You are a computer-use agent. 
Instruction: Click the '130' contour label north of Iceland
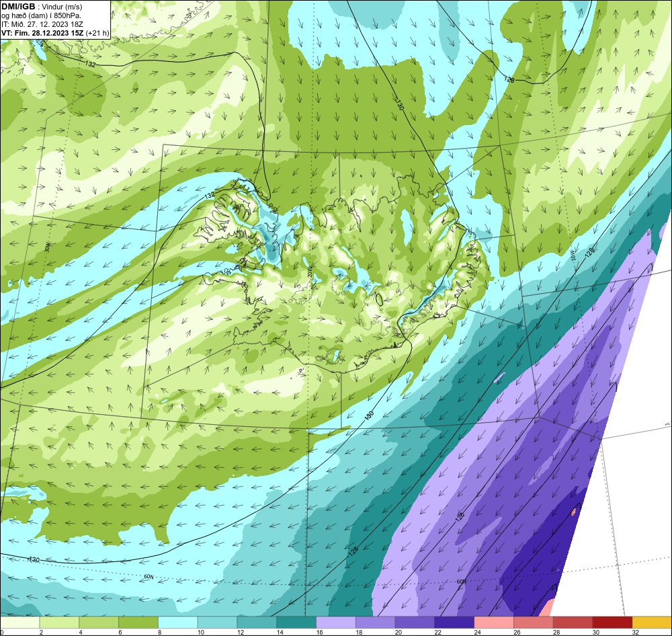[x=399, y=105]
